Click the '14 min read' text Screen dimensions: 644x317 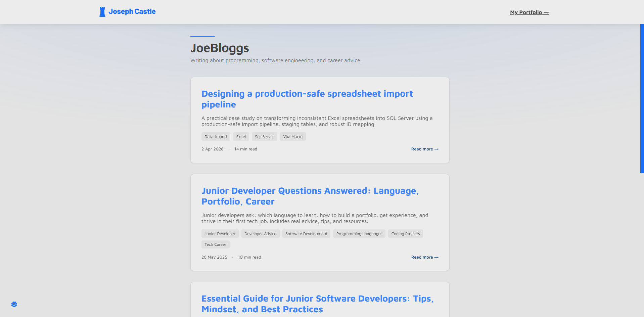coord(246,149)
